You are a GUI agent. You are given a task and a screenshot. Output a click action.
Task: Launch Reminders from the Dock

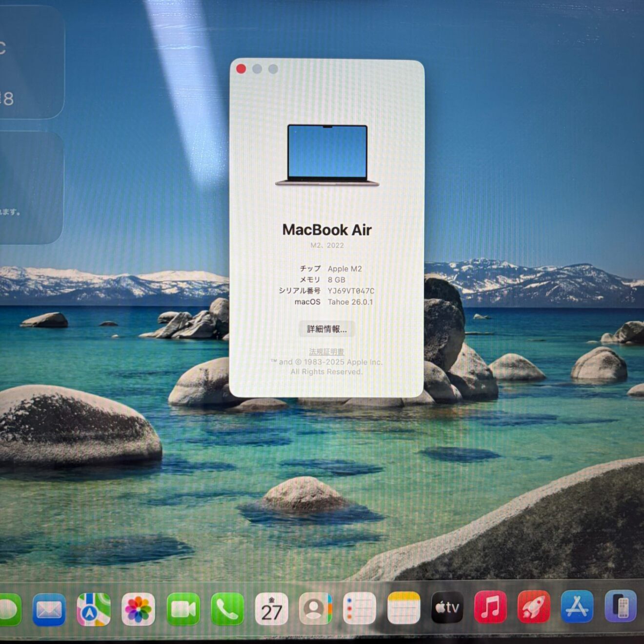360,608
